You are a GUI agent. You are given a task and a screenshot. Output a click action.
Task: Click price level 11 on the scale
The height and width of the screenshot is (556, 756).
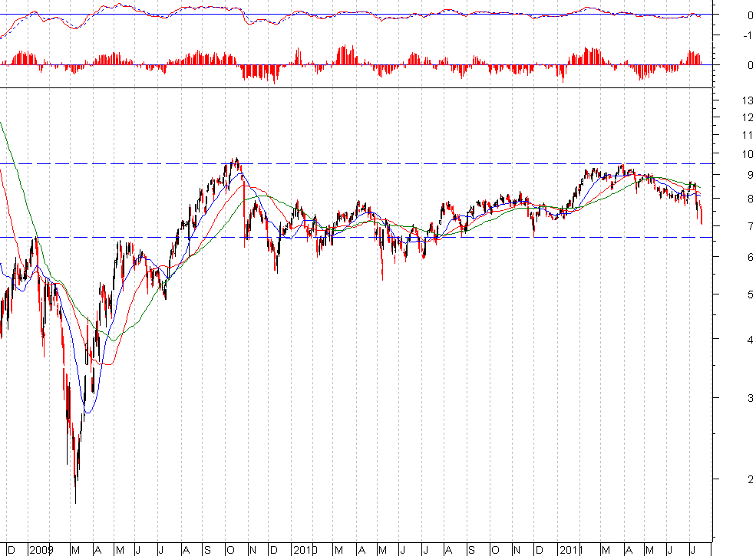pos(748,136)
